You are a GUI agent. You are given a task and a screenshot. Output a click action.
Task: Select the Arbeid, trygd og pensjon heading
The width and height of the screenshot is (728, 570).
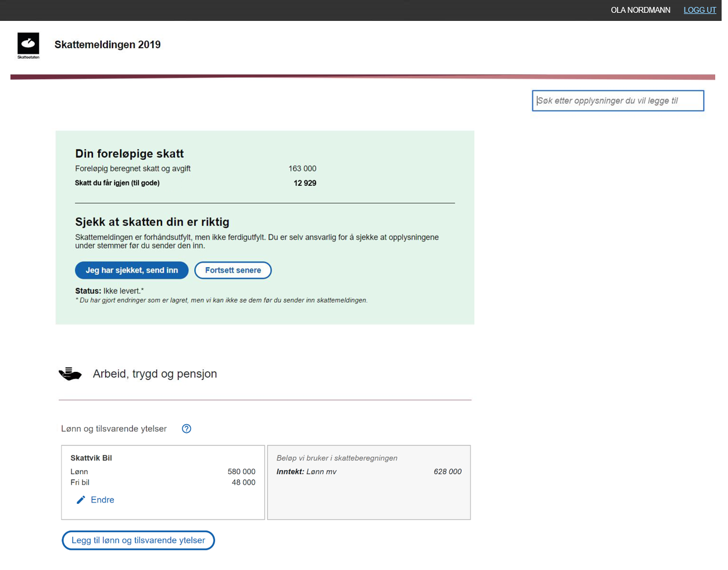155,374
